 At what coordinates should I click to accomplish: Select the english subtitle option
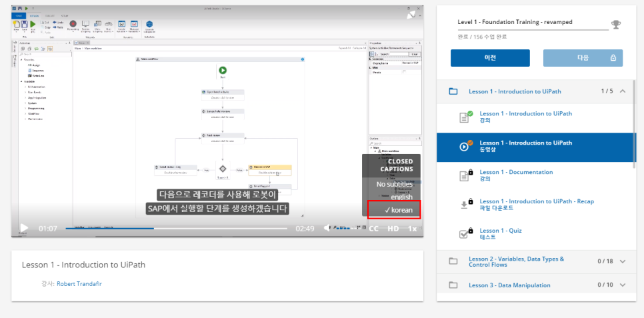click(x=401, y=197)
